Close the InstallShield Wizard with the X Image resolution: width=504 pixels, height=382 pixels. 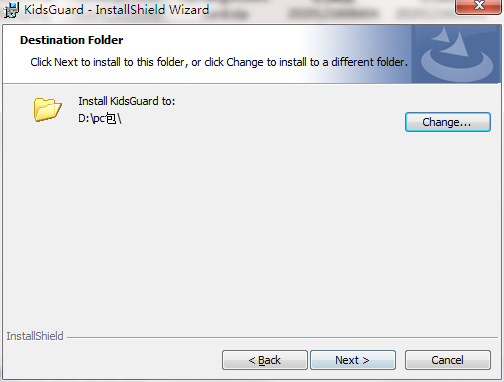pyautogui.click(x=478, y=7)
